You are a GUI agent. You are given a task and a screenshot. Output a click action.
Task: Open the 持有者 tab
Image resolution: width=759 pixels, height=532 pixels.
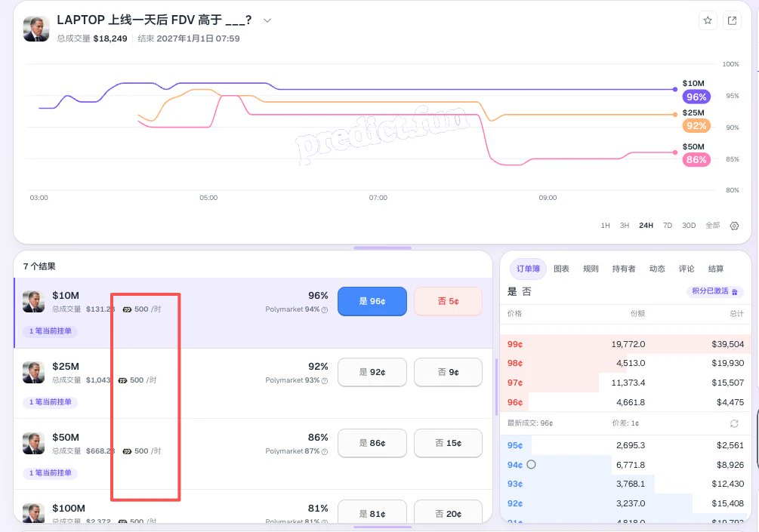click(624, 269)
